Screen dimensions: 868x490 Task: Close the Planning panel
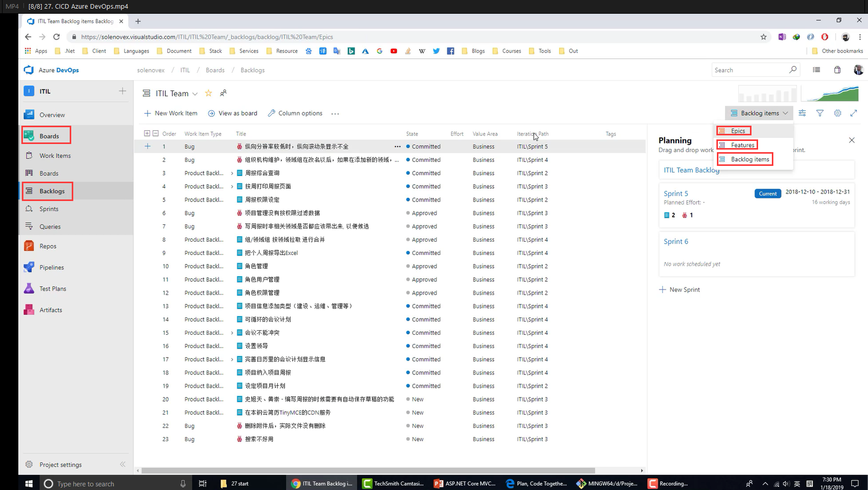[x=852, y=140]
